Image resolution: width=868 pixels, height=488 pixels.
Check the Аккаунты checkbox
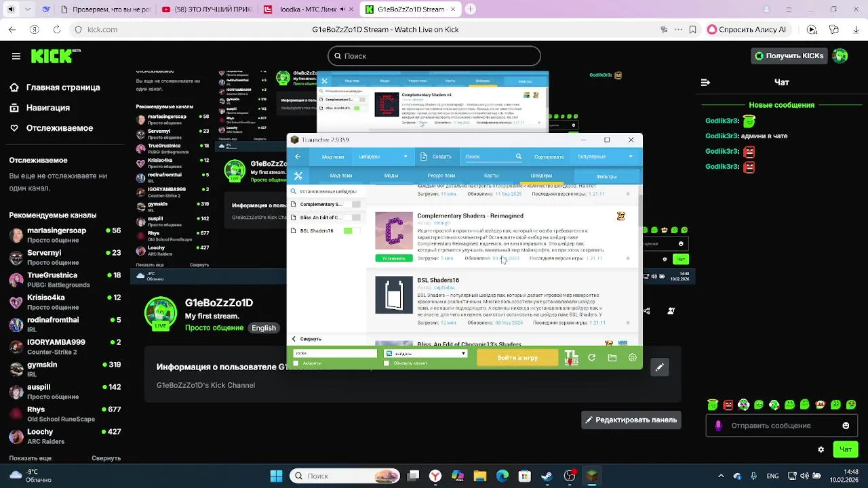tap(296, 363)
